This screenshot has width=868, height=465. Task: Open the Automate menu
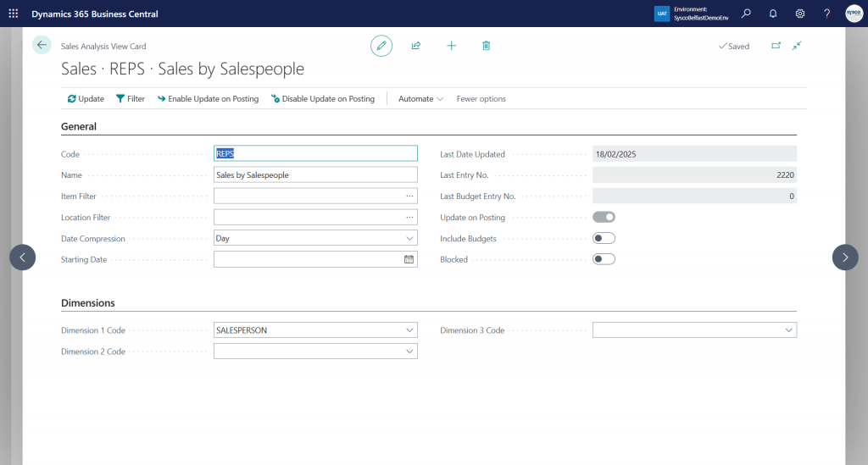[421, 99]
